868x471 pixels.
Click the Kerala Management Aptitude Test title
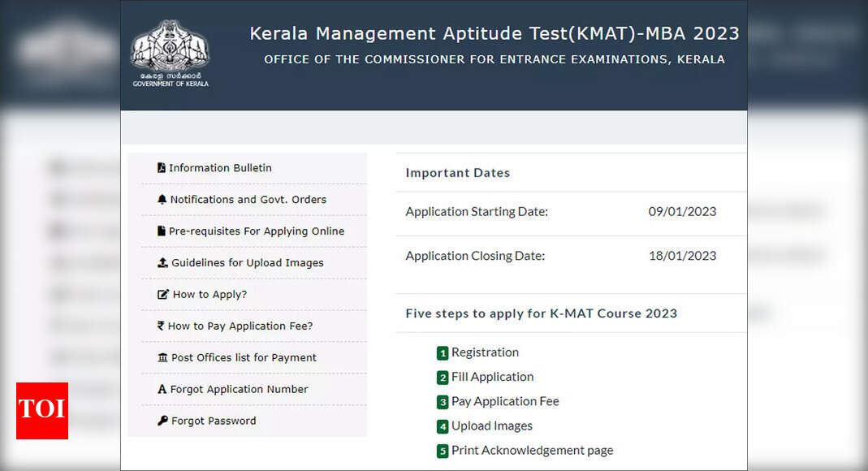[494, 34]
